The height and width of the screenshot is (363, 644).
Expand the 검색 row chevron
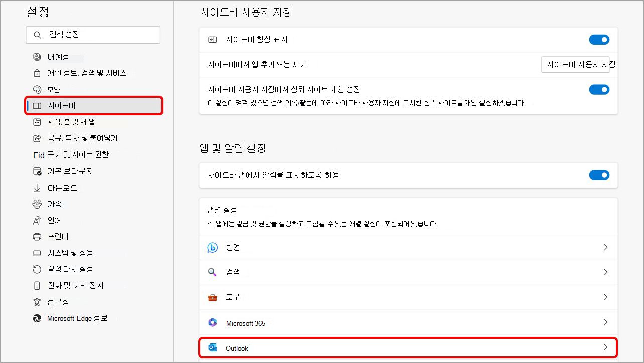click(x=606, y=272)
